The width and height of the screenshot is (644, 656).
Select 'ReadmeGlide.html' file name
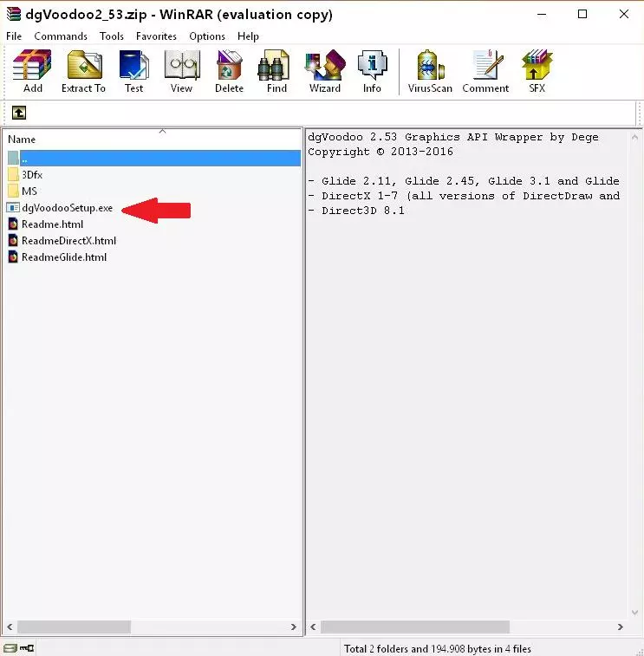tap(64, 257)
